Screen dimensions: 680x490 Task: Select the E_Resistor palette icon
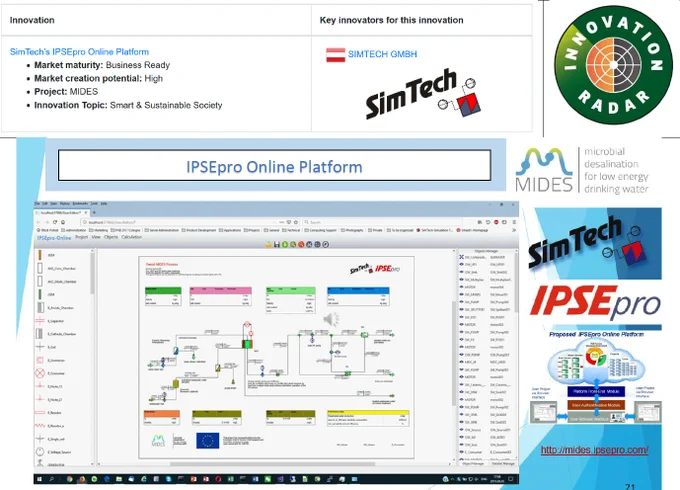(40, 412)
